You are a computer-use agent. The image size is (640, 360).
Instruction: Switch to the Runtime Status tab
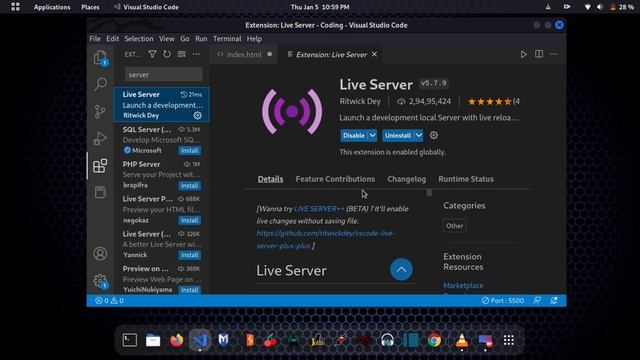click(466, 179)
